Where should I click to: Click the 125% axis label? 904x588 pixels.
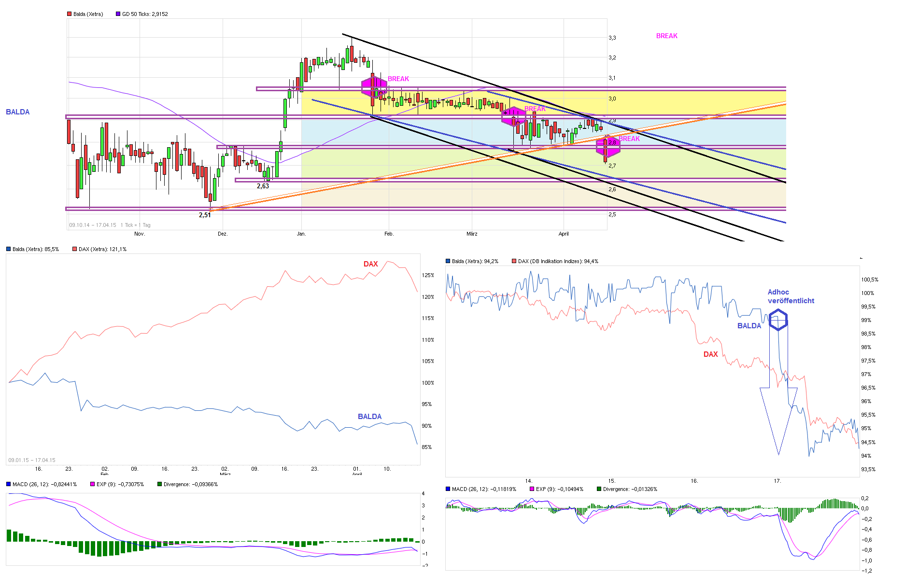[428, 275]
